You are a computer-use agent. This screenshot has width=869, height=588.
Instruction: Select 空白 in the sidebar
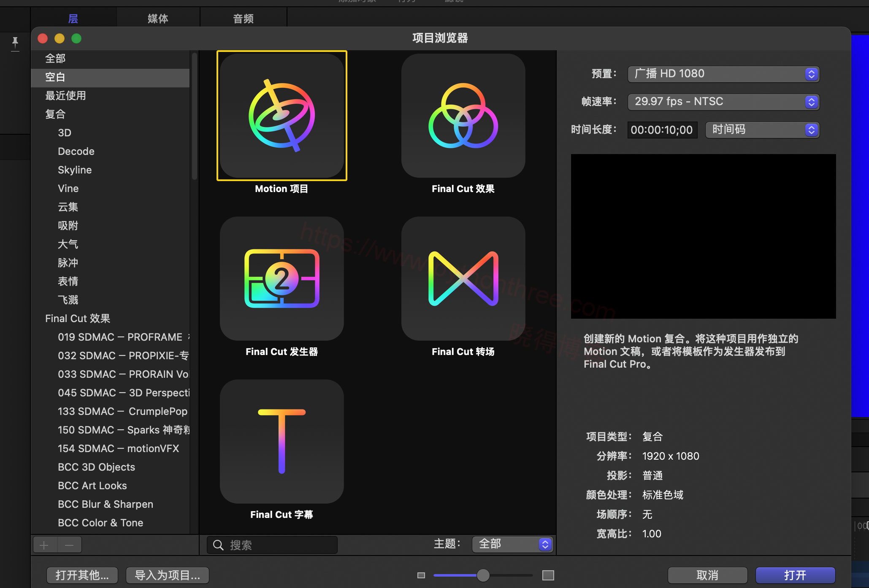(x=111, y=77)
